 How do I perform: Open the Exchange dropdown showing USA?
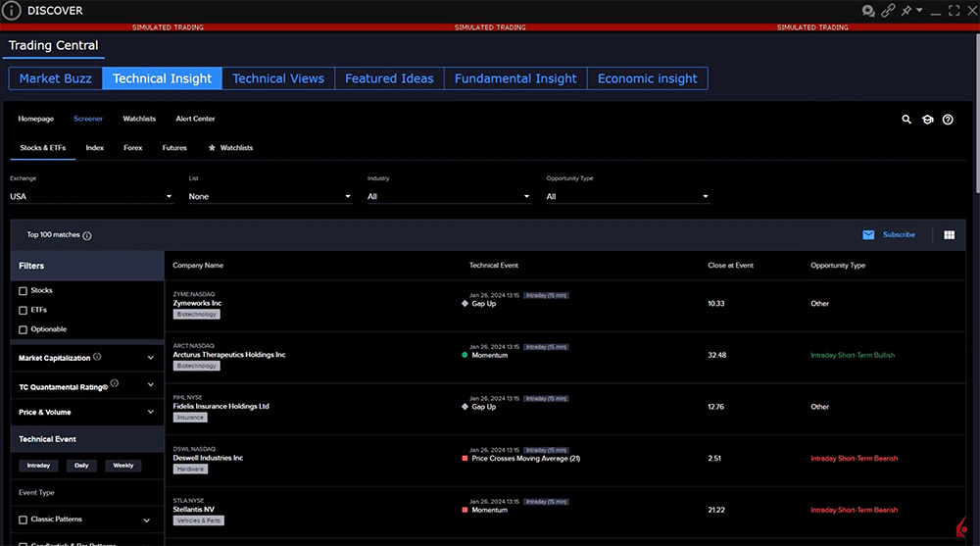tap(91, 196)
